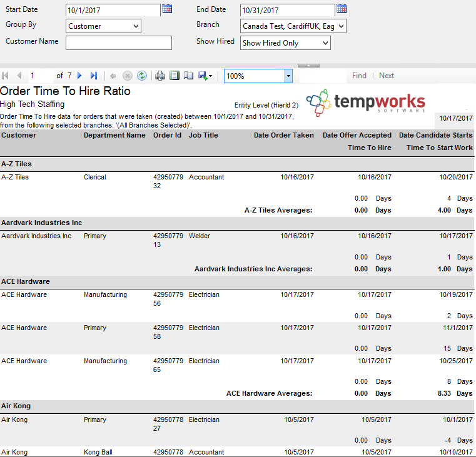476x457 pixels.
Task: Open the zoom level dropdown
Action: coord(288,76)
